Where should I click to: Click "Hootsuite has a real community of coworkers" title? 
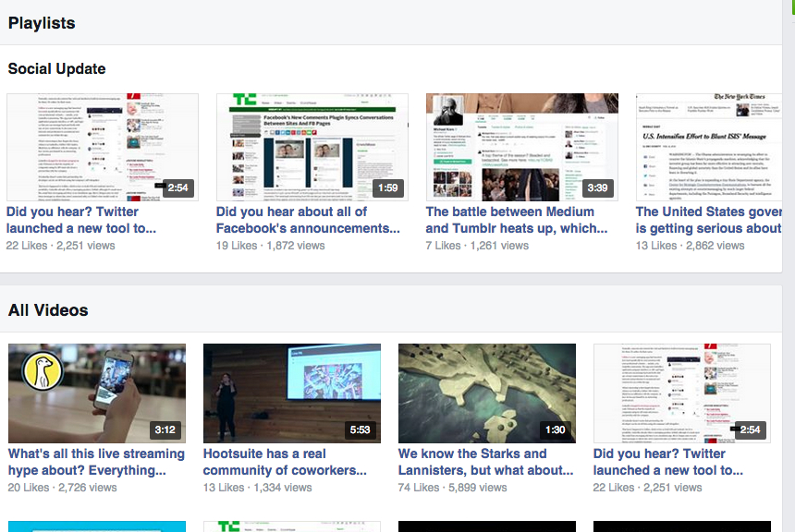pyautogui.click(x=285, y=462)
